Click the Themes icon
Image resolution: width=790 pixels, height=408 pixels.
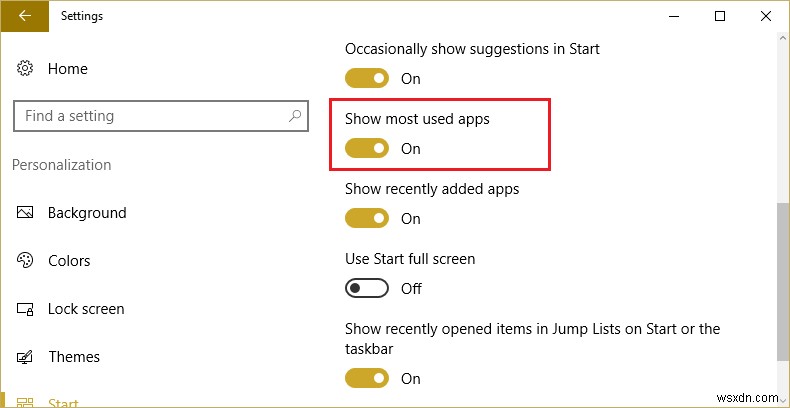25,357
